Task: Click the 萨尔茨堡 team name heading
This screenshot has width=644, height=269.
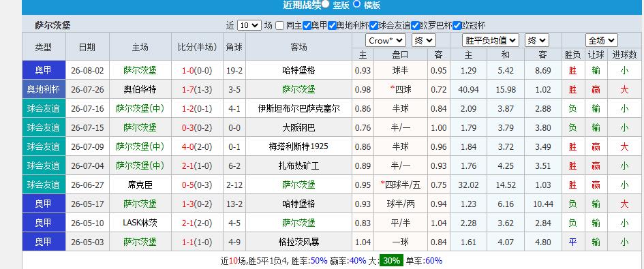Action: tap(52, 25)
